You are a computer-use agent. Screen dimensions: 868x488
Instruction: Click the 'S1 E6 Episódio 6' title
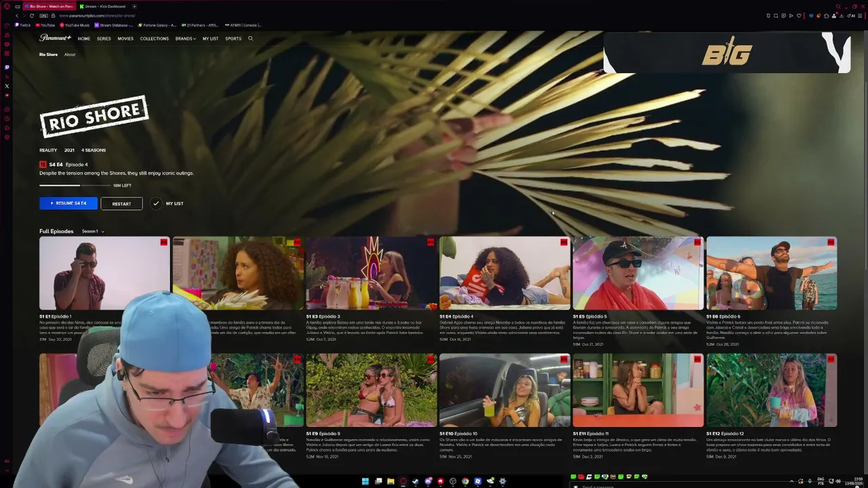click(x=724, y=317)
